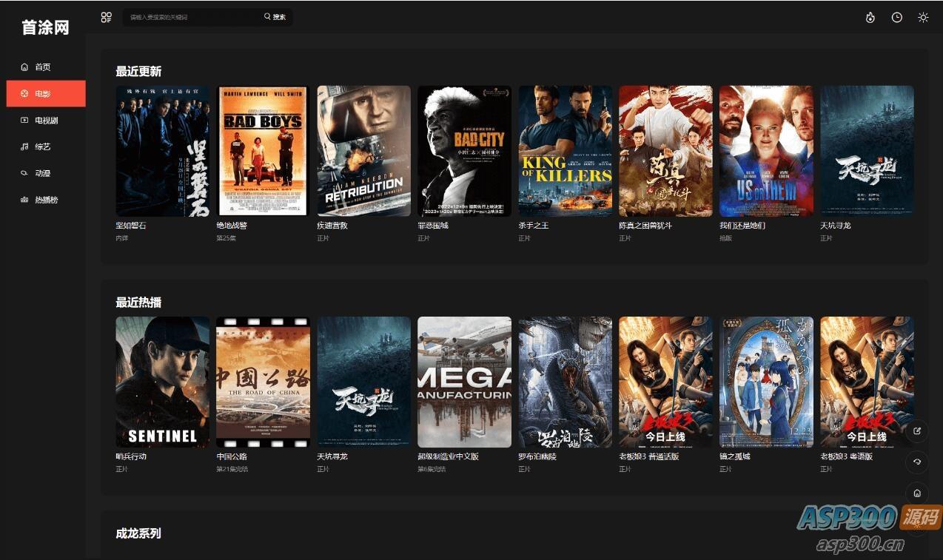Viewport: 943px width, 560px height.
Task: Open King of Killers poster
Action: pos(565,151)
